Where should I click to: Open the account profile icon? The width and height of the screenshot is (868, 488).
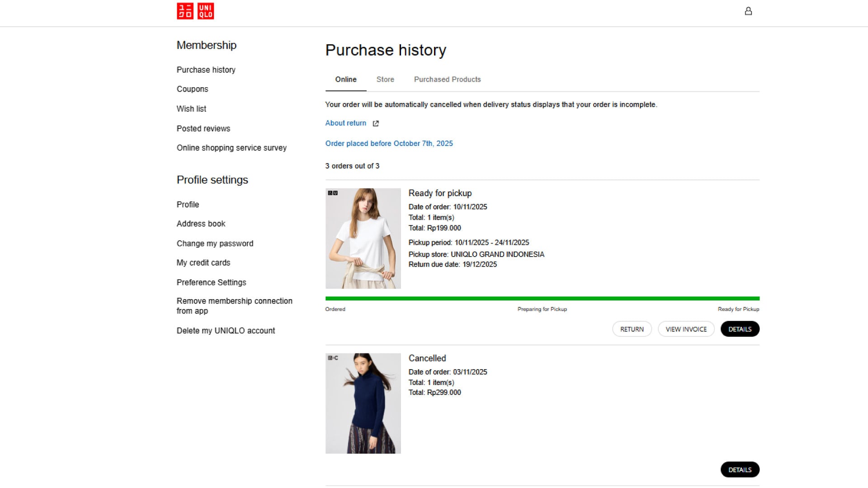(749, 11)
